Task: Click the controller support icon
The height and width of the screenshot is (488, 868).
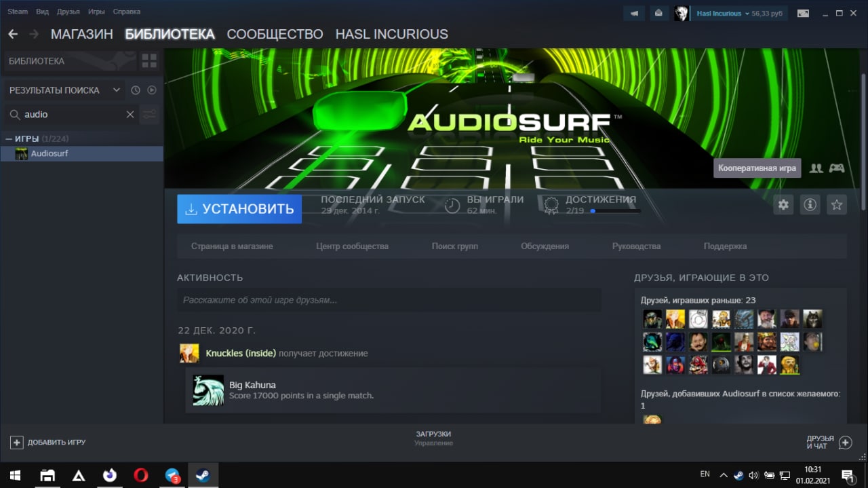Action: pos(837,168)
